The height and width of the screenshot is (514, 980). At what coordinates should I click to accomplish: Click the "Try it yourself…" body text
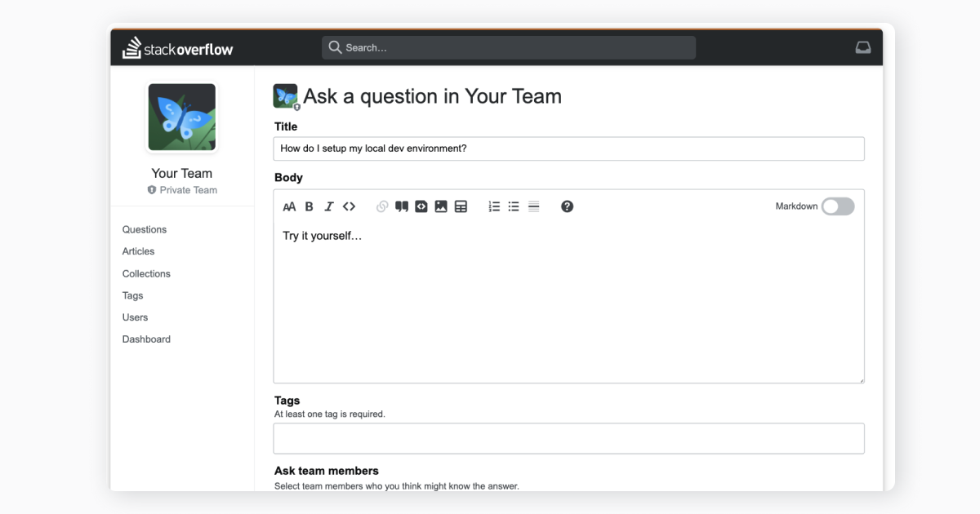(323, 236)
